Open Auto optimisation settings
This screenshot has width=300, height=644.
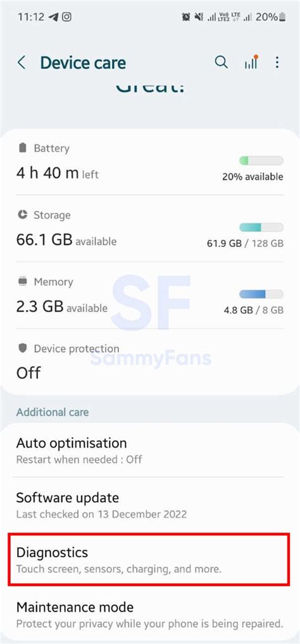point(150,450)
